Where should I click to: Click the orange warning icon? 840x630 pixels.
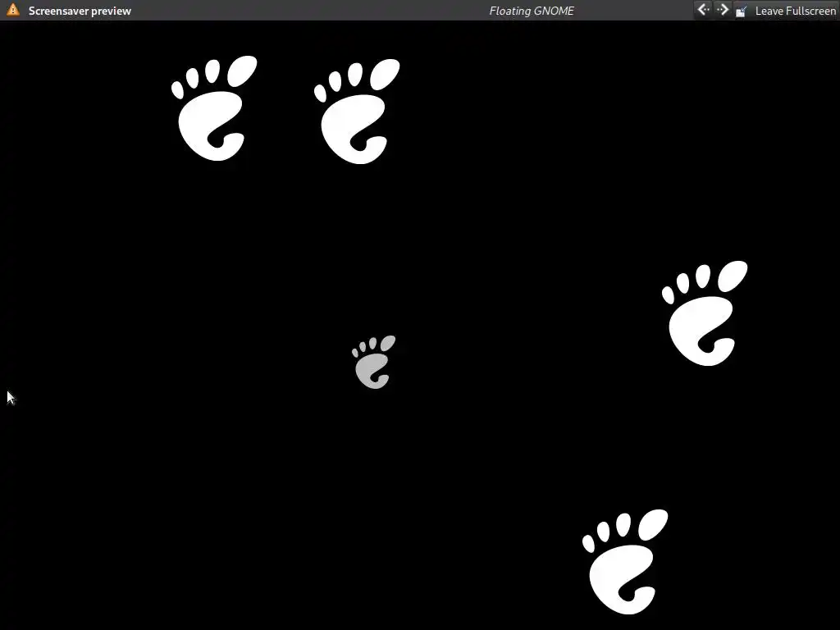[13, 10]
